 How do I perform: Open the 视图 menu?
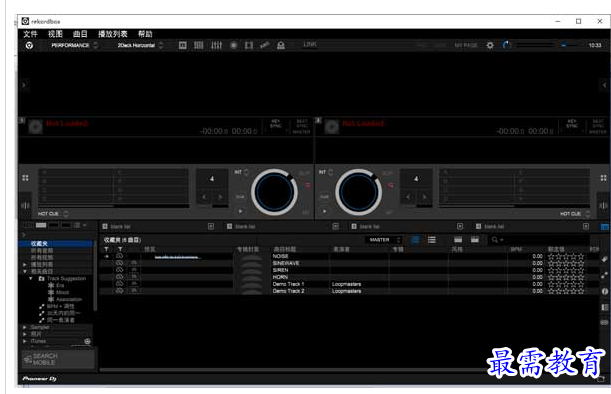pyautogui.click(x=55, y=34)
